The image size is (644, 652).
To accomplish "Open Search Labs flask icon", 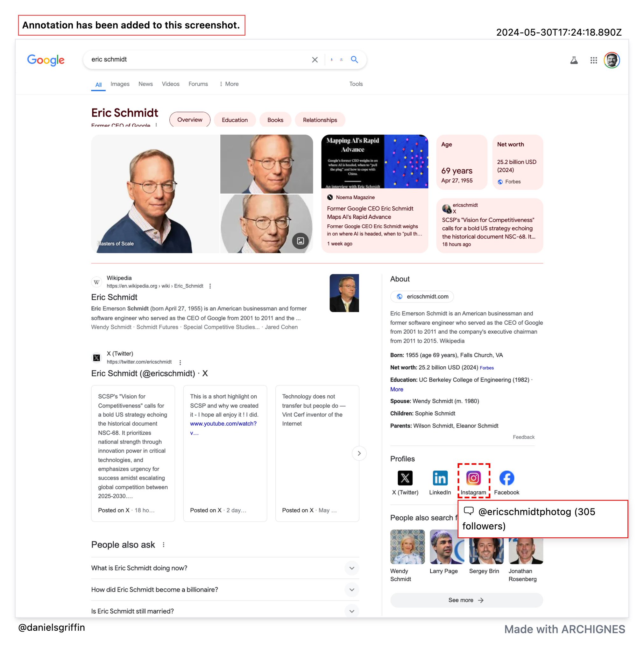I will [574, 60].
